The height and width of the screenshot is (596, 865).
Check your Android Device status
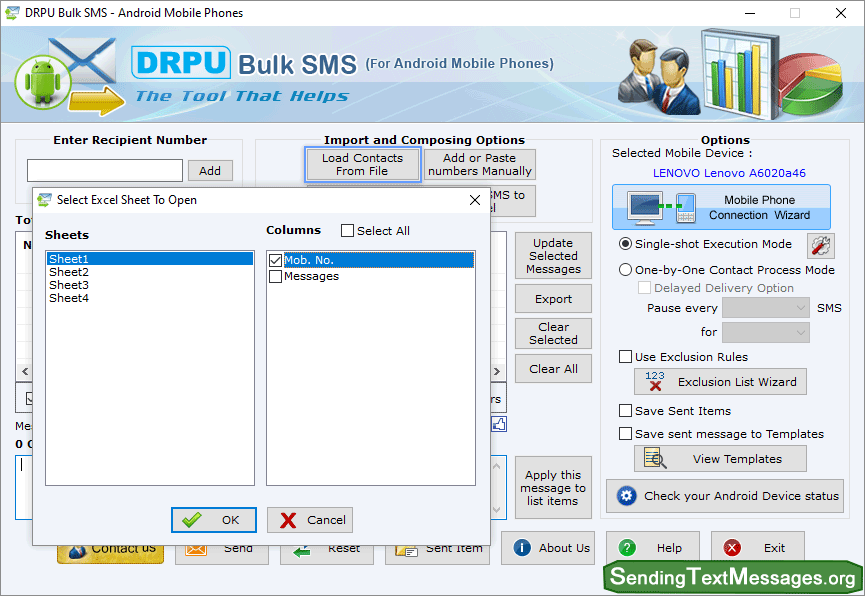(x=725, y=496)
